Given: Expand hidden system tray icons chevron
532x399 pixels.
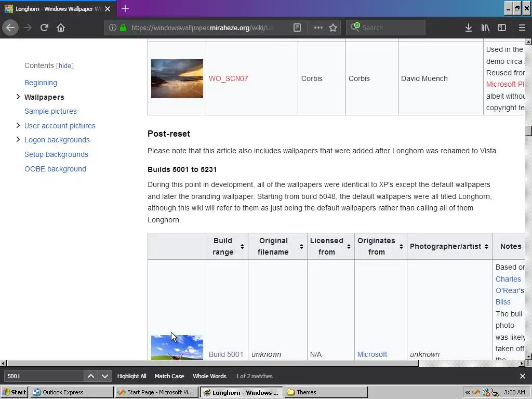Looking at the screenshot, I should point(467,393).
